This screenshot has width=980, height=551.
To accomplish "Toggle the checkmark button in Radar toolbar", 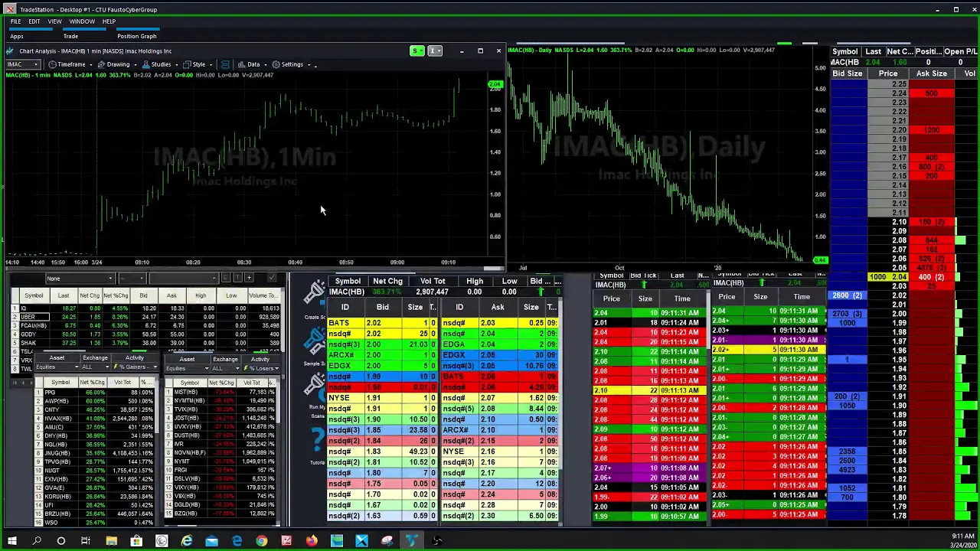I will [x=272, y=278].
